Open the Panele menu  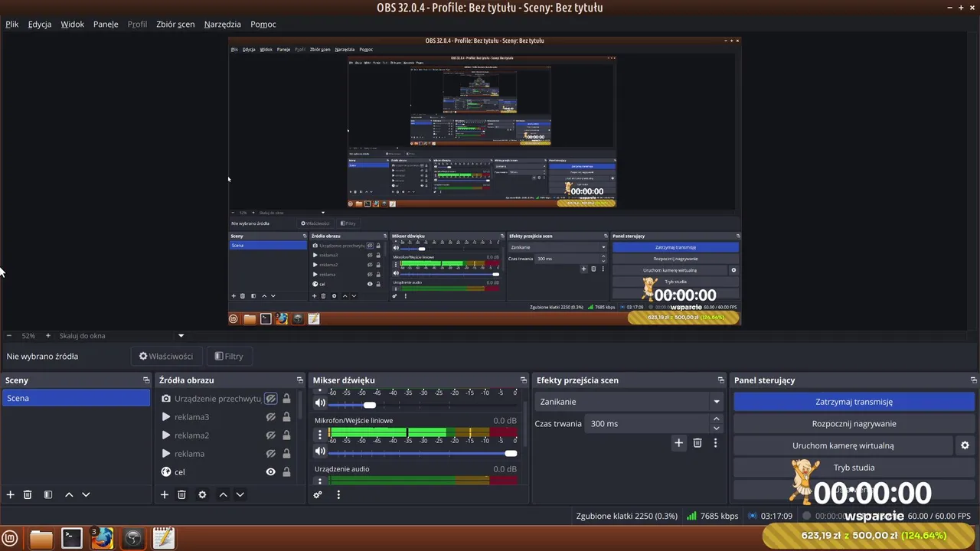pos(106,24)
